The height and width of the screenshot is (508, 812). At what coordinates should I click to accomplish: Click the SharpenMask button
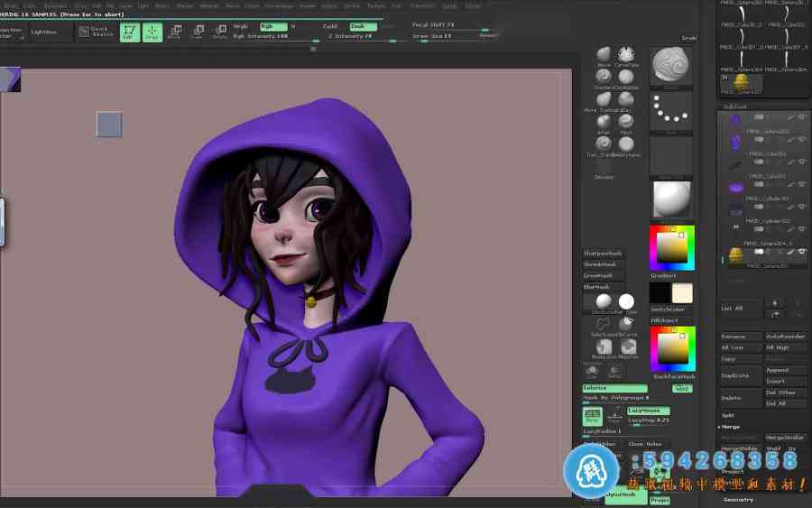[x=604, y=254]
